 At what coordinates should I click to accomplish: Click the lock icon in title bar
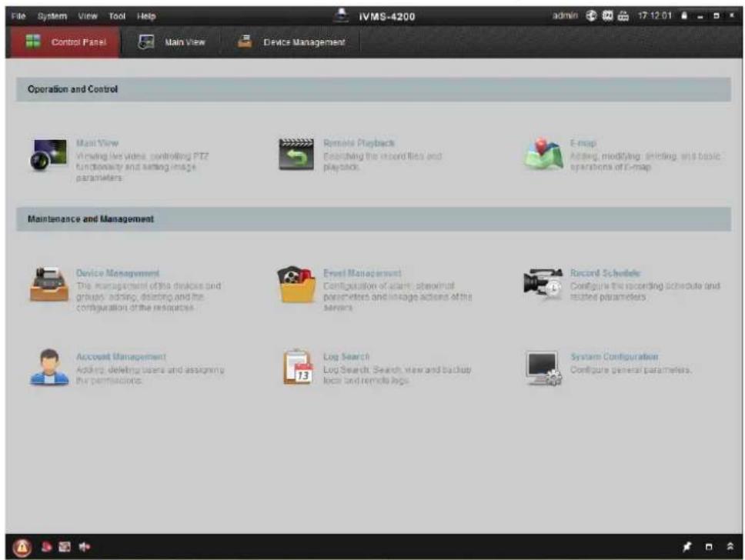tap(684, 15)
